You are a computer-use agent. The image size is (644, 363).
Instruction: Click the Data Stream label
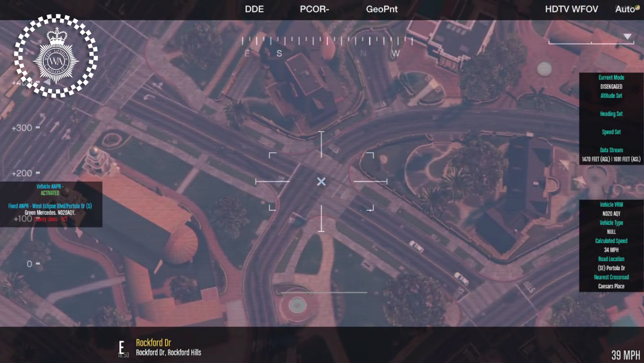coord(612,150)
